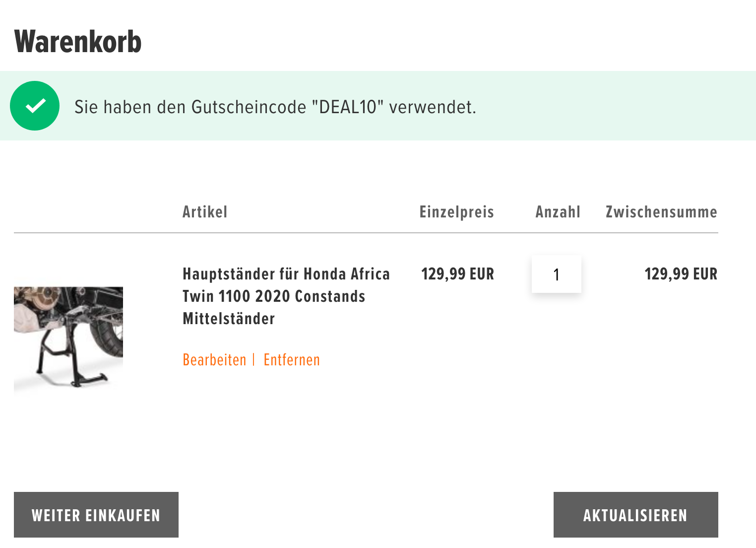The image size is (756, 548).
Task: Click the word "Gutscheincode" in success message
Action: (x=249, y=107)
